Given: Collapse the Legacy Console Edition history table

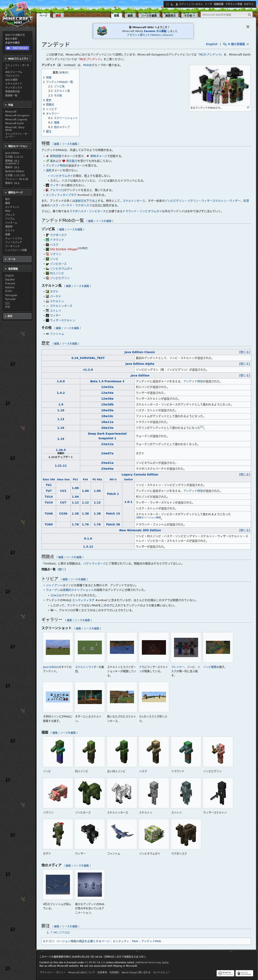Looking at the screenshot, I should 244,475.
